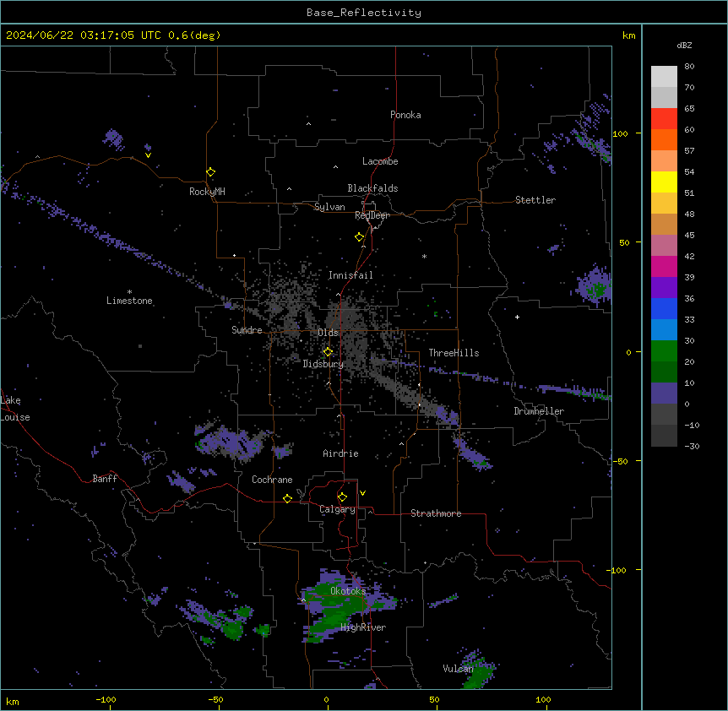Click the yellow diamond marker above RockyMH

tap(210, 172)
